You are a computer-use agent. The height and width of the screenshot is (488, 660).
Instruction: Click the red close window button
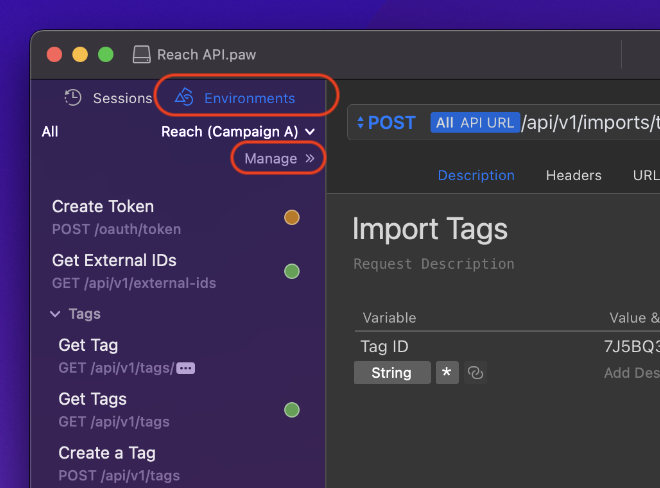coord(54,55)
